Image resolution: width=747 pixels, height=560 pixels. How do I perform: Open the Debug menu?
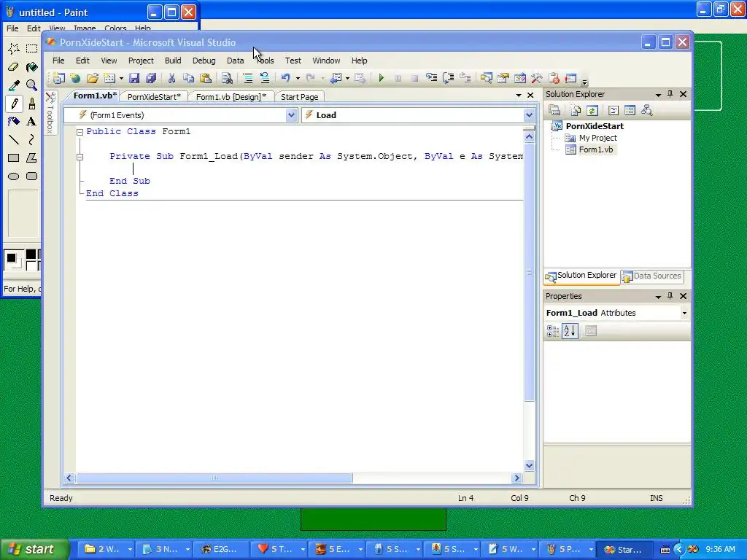pyautogui.click(x=204, y=61)
